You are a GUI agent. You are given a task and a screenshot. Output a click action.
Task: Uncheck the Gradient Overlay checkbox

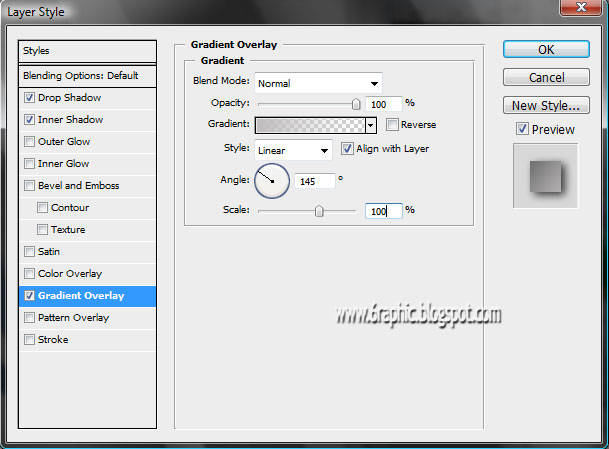click(30, 296)
